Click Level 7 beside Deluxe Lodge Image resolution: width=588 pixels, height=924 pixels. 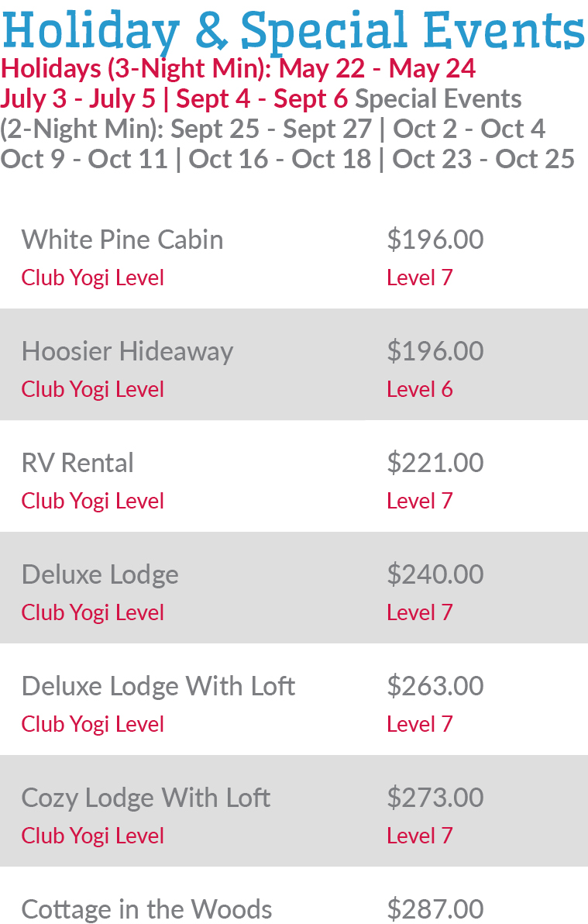tap(419, 612)
